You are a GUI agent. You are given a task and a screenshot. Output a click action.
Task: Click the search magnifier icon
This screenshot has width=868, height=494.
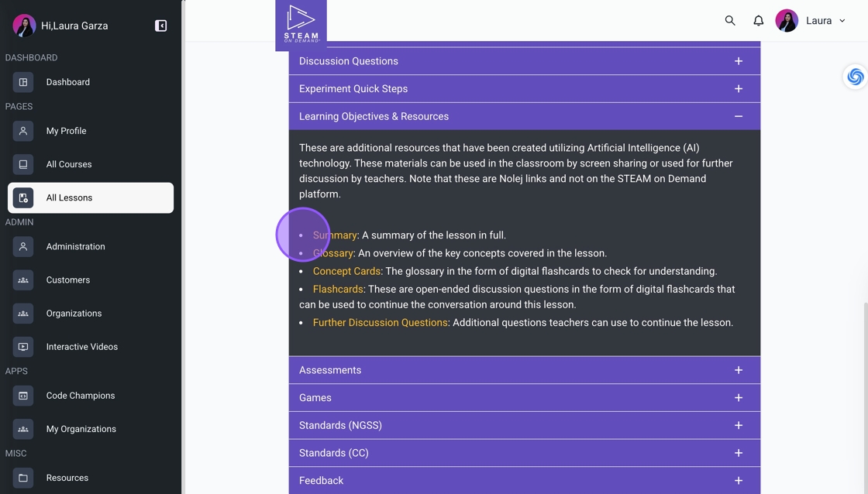[730, 21]
